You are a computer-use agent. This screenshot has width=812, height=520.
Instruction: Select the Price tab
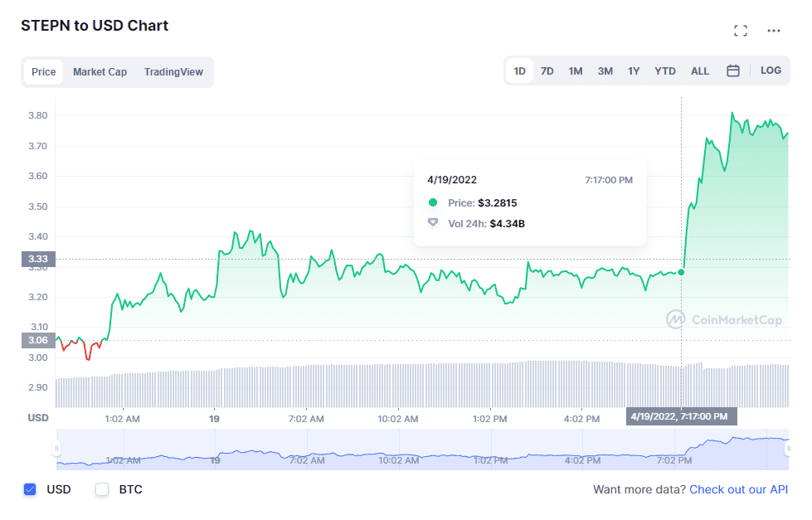click(x=43, y=72)
